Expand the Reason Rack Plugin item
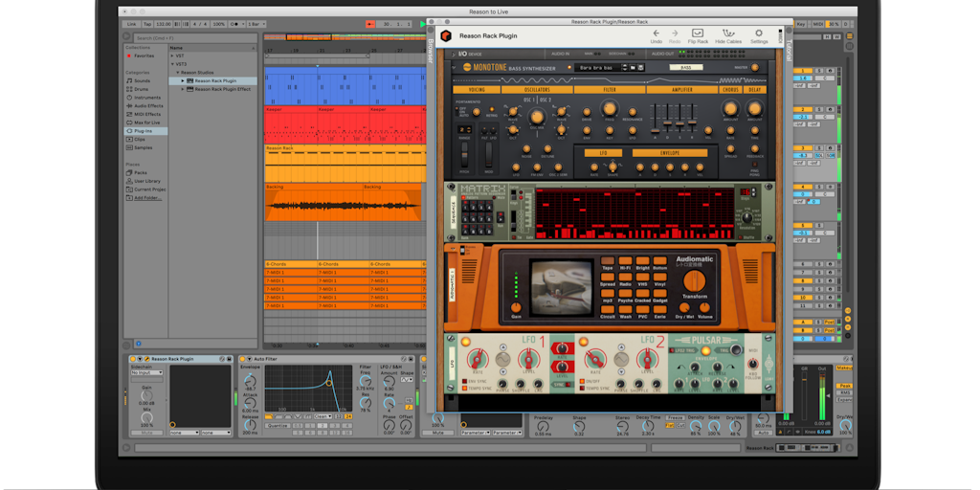This screenshot has width=980, height=490. 183,80
